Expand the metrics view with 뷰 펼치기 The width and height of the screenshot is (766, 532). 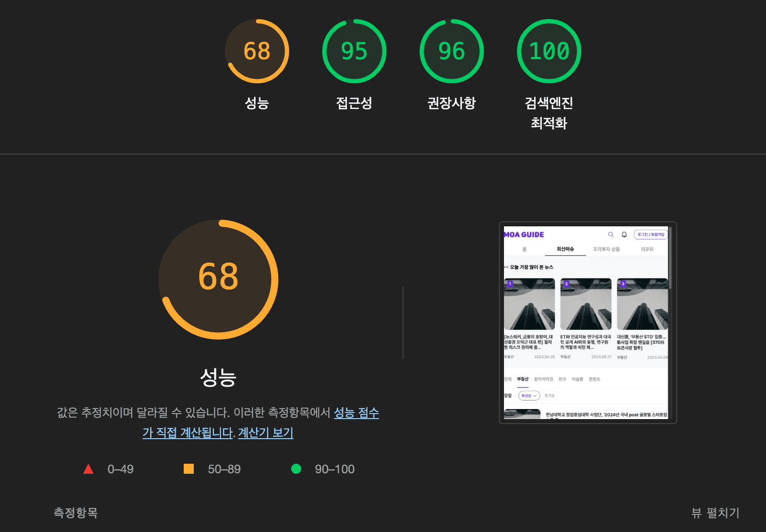715,513
